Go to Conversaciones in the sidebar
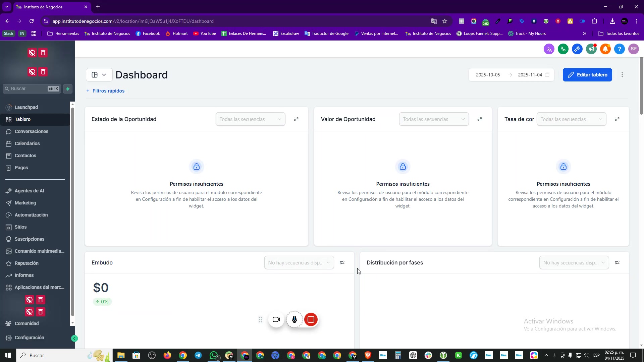 point(32,131)
